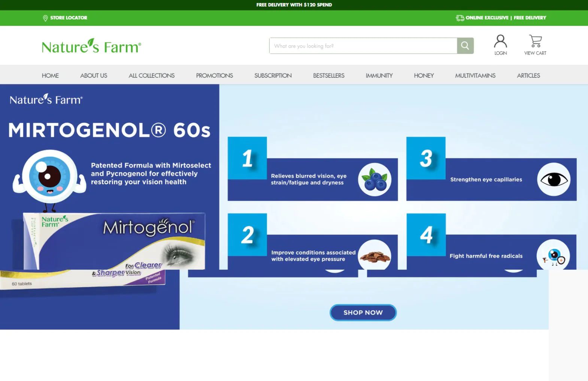This screenshot has width=588, height=381.
Task: Click the Shop Now button
Action: 363,312
